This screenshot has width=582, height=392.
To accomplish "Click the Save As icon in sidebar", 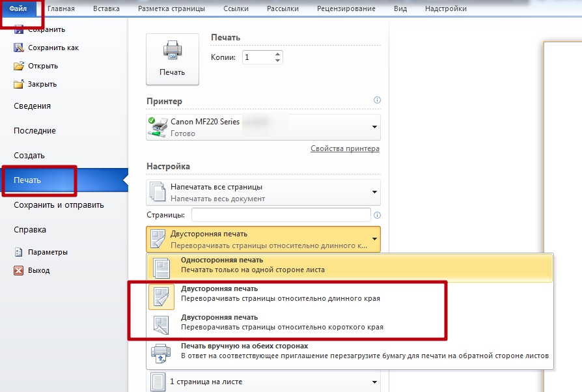I will (x=19, y=48).
